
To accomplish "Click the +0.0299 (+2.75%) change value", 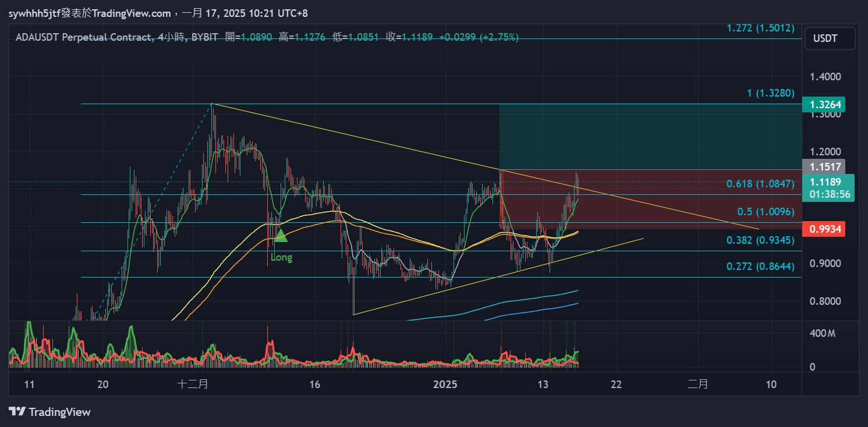I will point(479,37).
